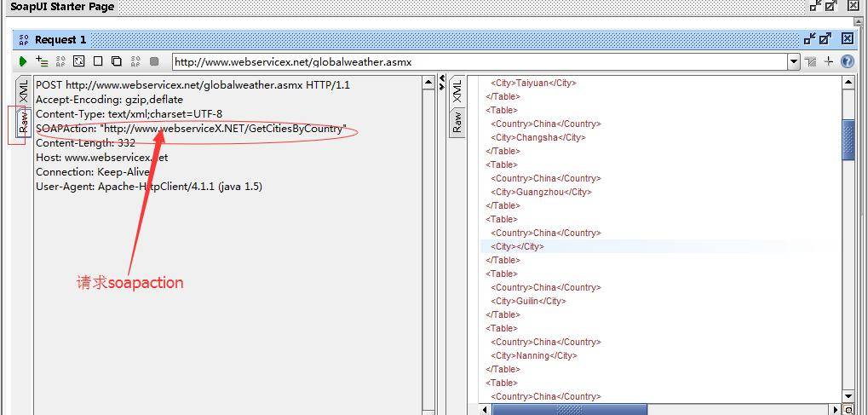Click the Country China line above Guangzhou

click(x=546, y=178)
